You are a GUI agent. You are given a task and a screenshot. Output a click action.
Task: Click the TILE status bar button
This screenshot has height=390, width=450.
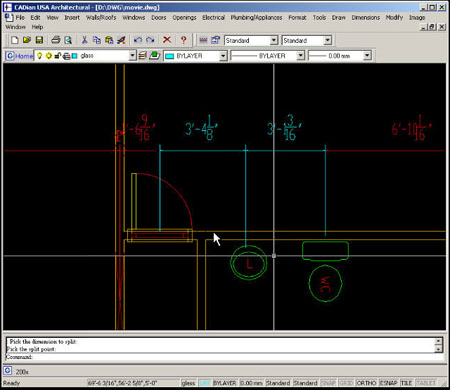[x=406, y=383]
